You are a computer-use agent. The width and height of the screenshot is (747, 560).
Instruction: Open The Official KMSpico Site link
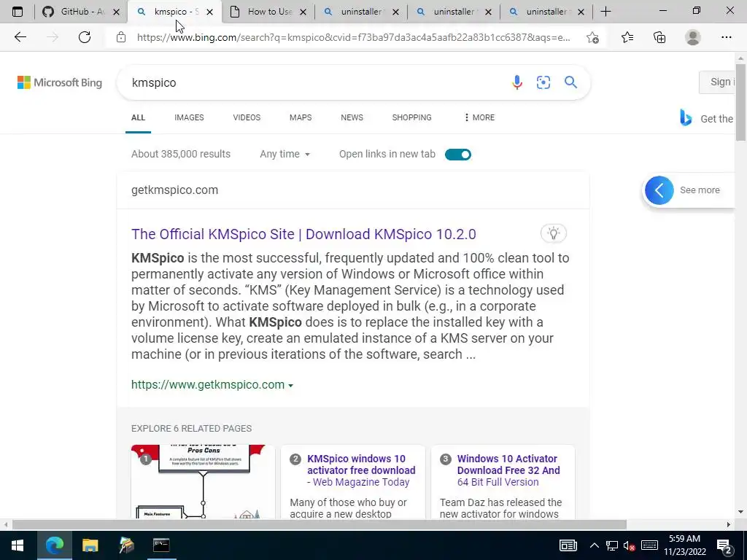[303, 234]
